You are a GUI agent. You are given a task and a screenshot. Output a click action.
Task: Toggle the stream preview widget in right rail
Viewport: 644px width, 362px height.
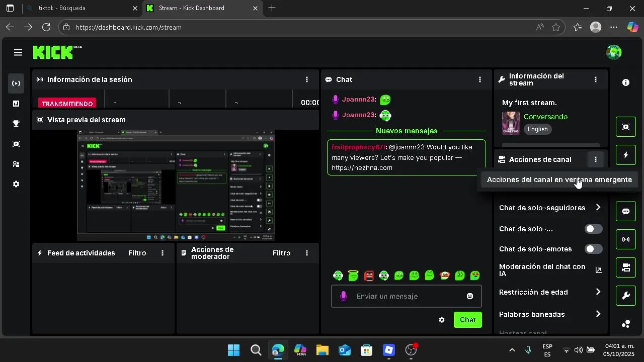pos(626,127)
